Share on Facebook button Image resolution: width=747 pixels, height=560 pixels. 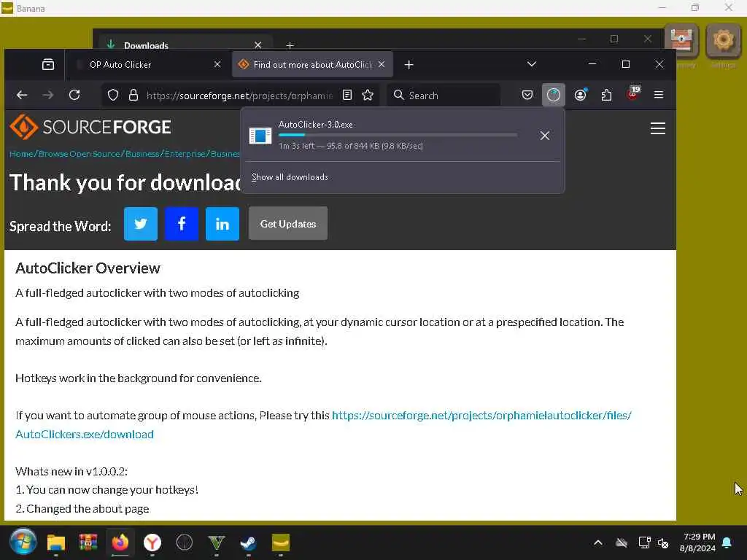[x=182, y=224]
